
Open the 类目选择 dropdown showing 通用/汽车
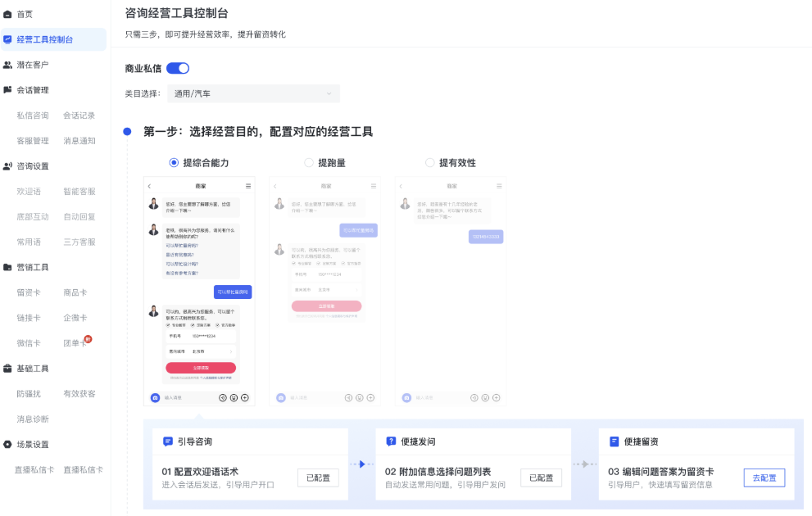tap(253, 93)
